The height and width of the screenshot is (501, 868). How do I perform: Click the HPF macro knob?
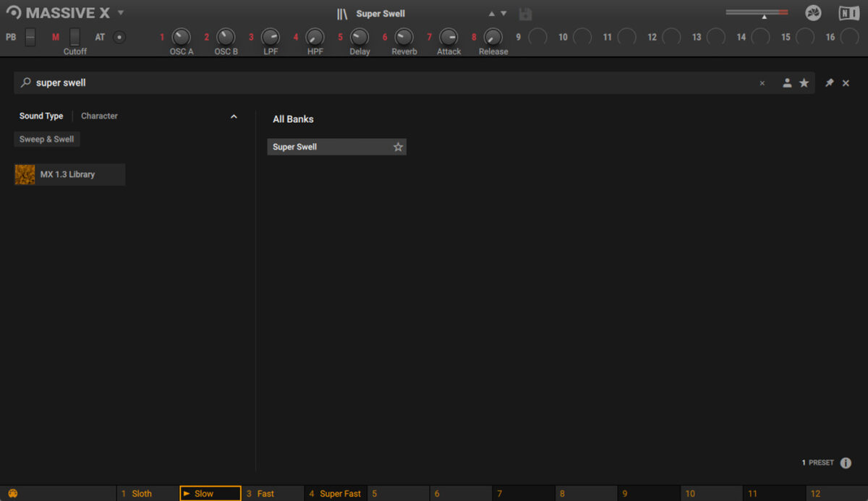pos(315,37)
